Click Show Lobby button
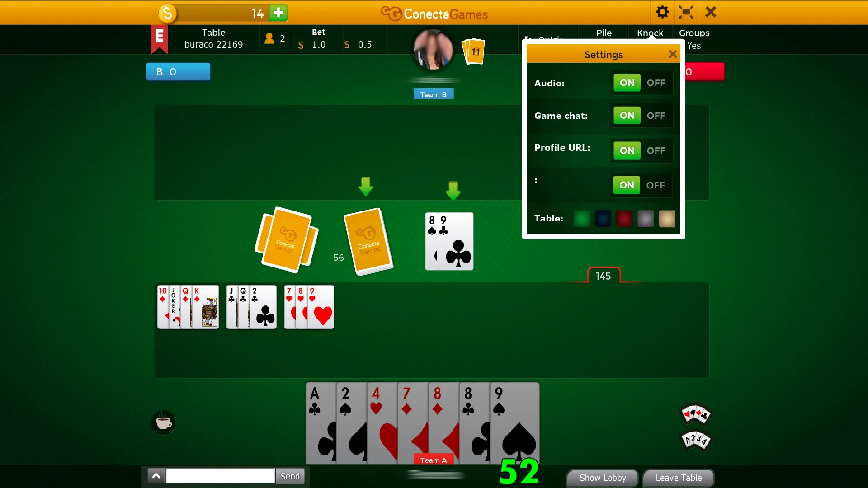868x488 pixels. coord(603,477)
